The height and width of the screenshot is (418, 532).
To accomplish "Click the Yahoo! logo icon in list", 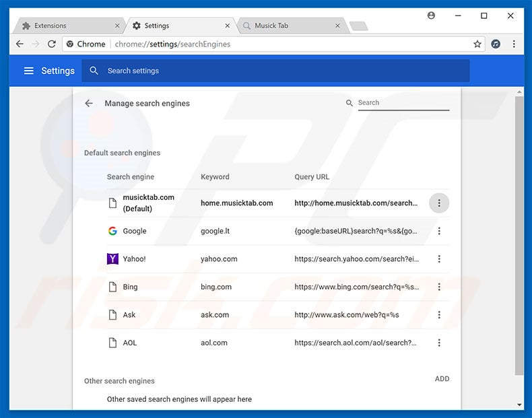I will pos(112,259).
